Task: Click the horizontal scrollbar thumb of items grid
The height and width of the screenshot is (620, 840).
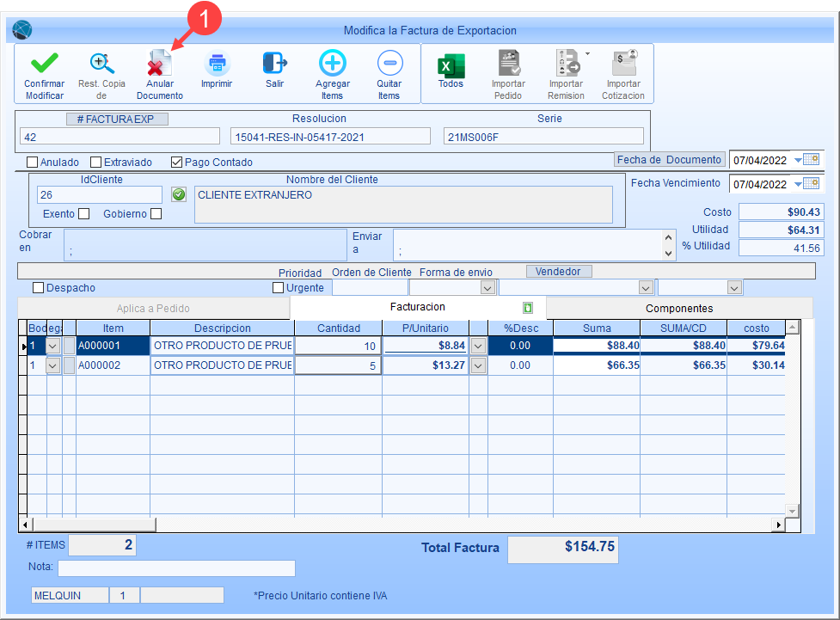Action: tap(95, 525)
